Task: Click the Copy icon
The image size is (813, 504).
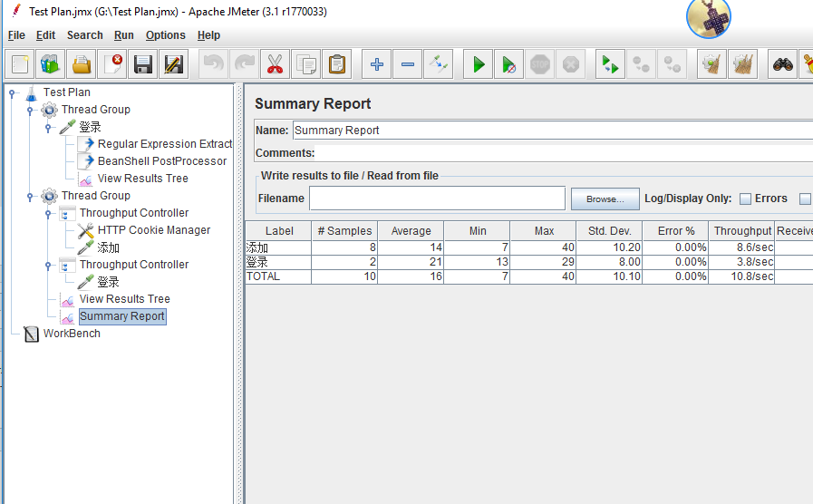Action: (306, 65)
